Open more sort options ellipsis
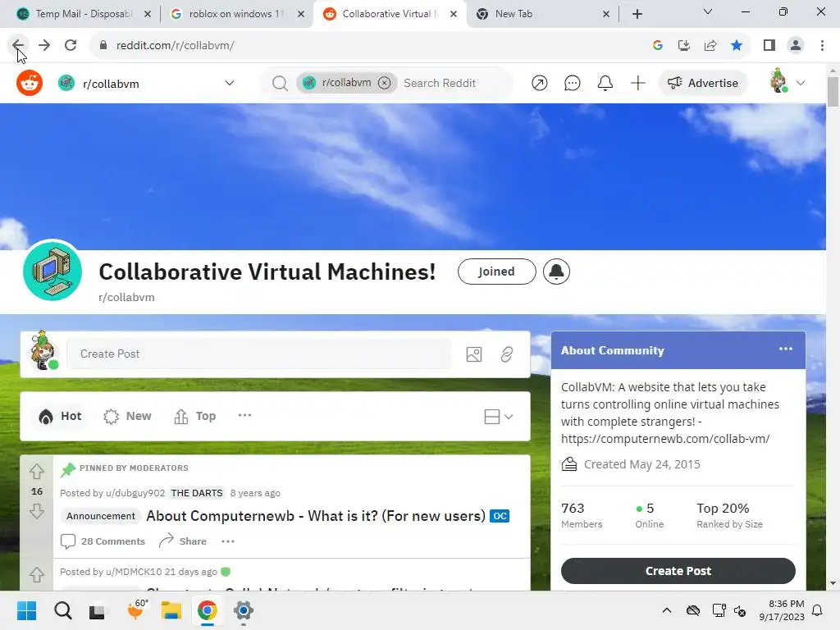 click(244, 415)
